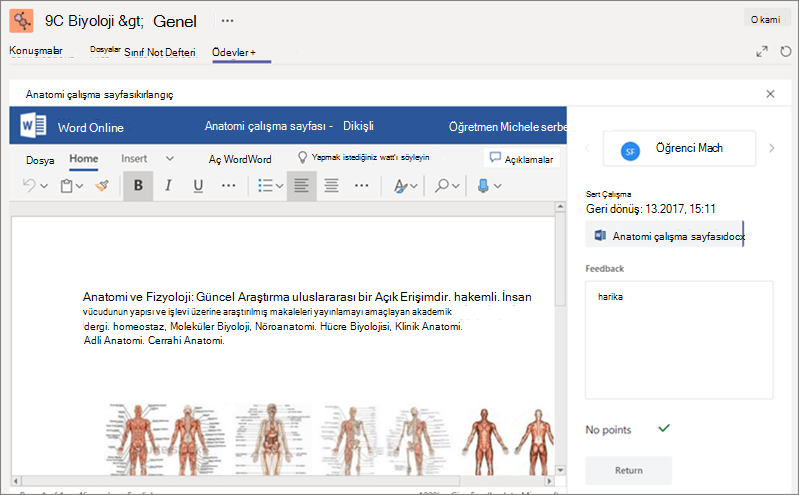Toggle align left paragraph button
Viewport: 799px width, 495px height.
(301, 186)
